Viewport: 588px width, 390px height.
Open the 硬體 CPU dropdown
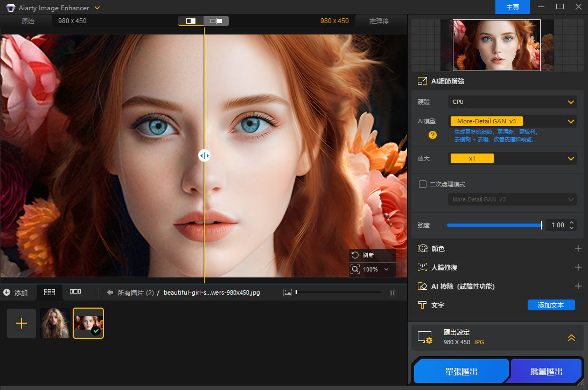(512, 102)
